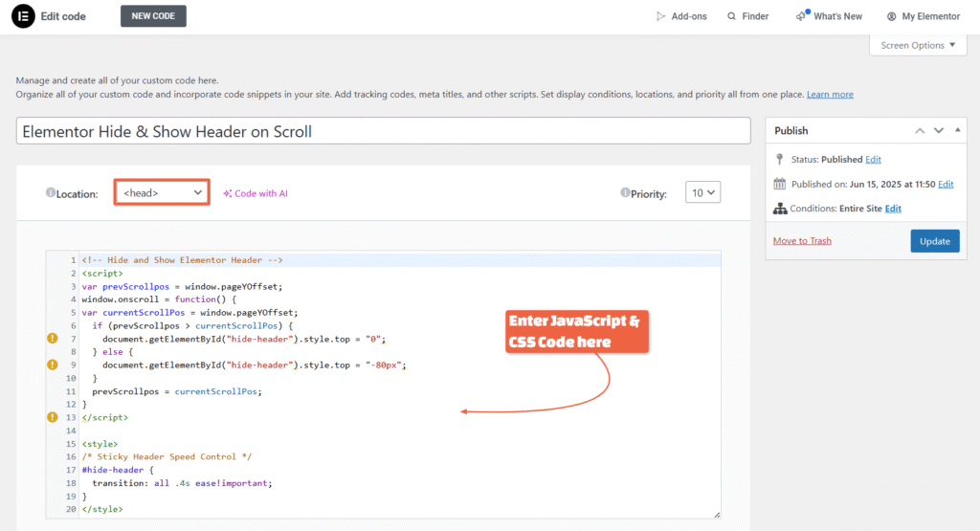Screen dimensions: 980x531
Task: Click the What's New megaphone icon
Action: coord(801,15)
